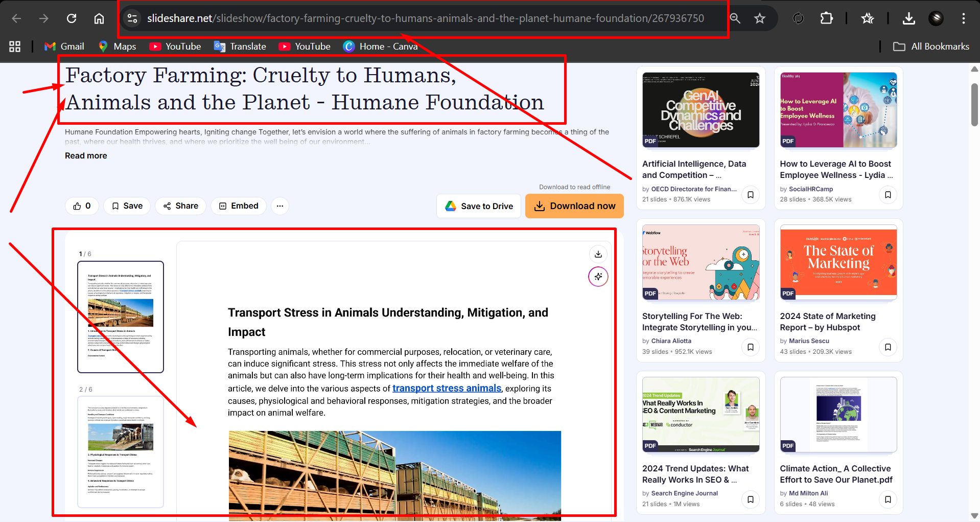Open browser Downloads tray icon

(909, 18)
